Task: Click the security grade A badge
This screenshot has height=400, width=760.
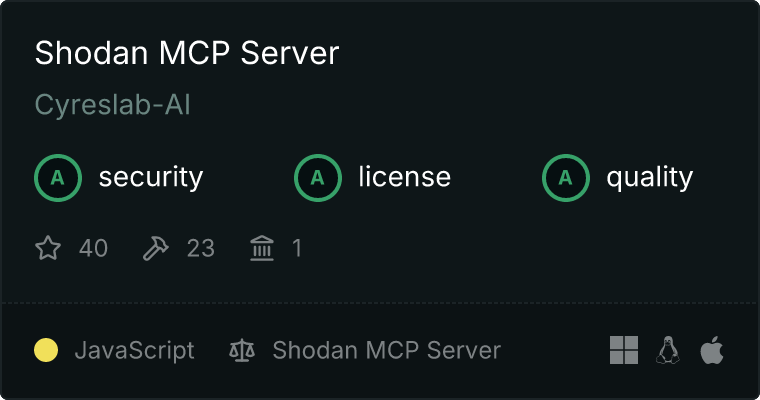Action: coord(58,178)
